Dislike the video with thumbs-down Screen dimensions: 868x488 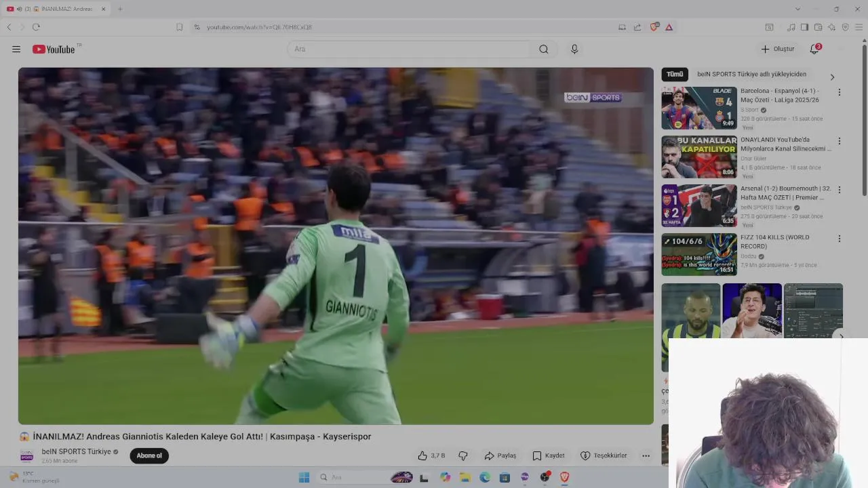point(463,455)
